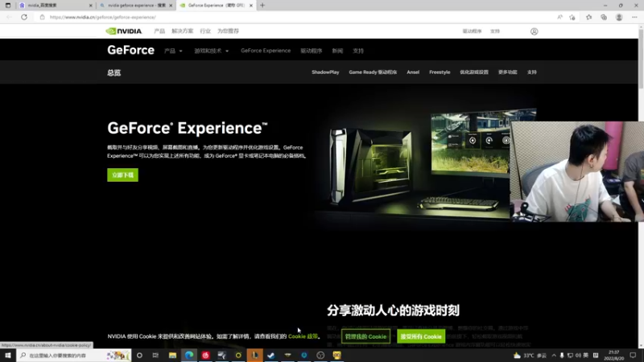Viewport: 644px width, 362px height.
Task: Jump to the Ansel section
Action: pyautogui.click(x=413, y=72)
